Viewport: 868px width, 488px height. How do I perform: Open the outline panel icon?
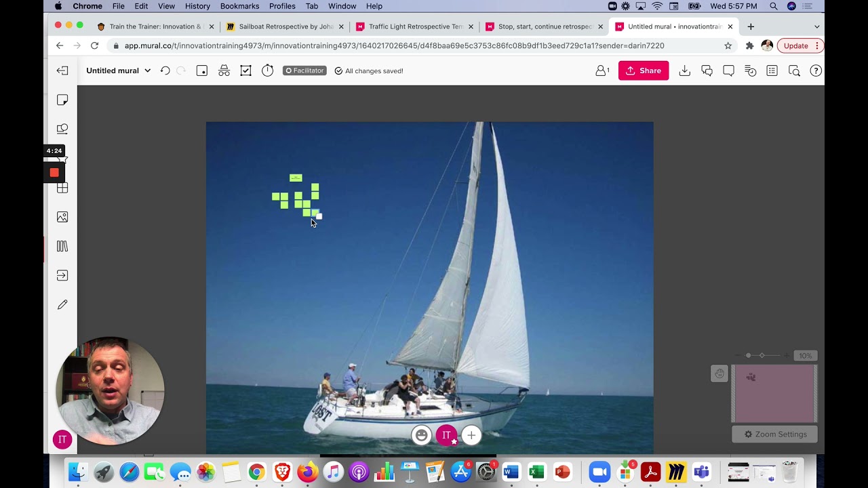(x=772, y=70)
